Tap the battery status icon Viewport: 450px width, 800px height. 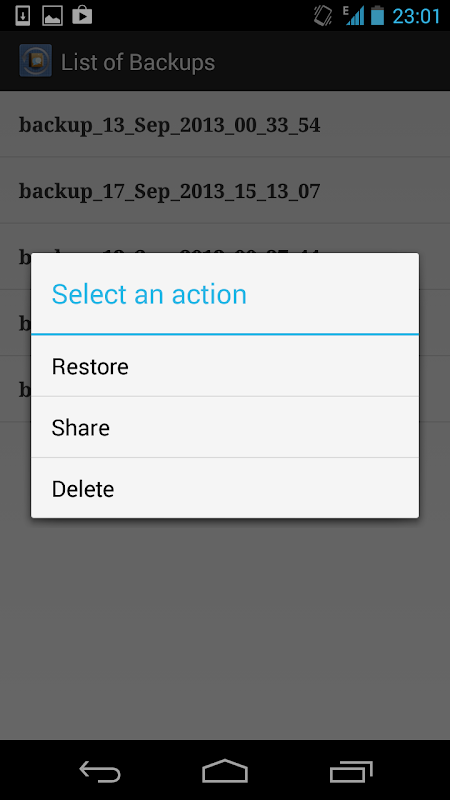click(x=377, y=15)
